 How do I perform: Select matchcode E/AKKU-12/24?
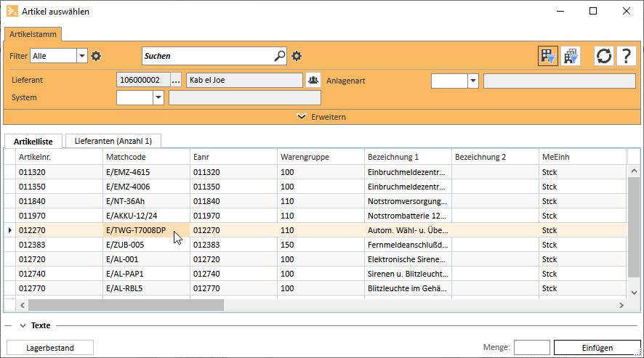(x=146, y=216)
